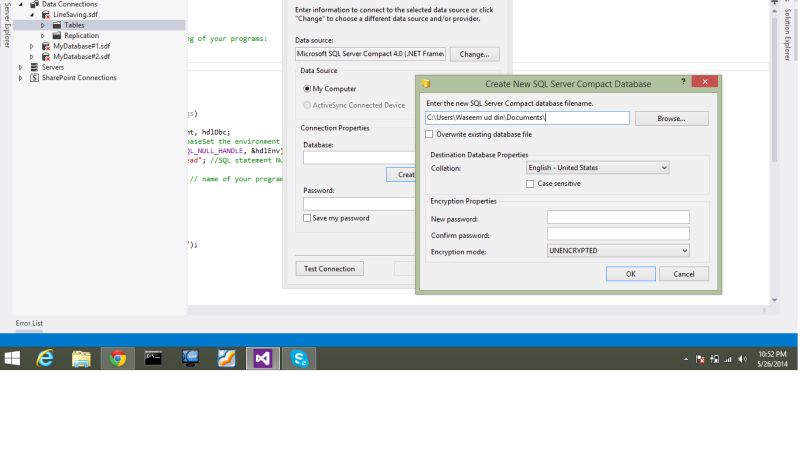The width and height of the screenshot is (800, 449).
Task: Click the Test Connection button
Action: click(x=329, y=269)
